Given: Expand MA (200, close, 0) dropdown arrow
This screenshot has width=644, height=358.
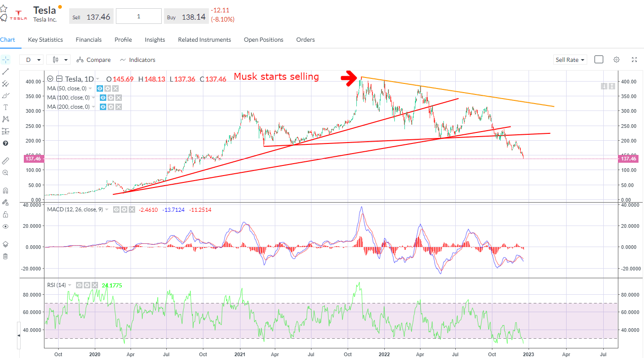Looking at the screenshot, I should click(x=93, y=107).
